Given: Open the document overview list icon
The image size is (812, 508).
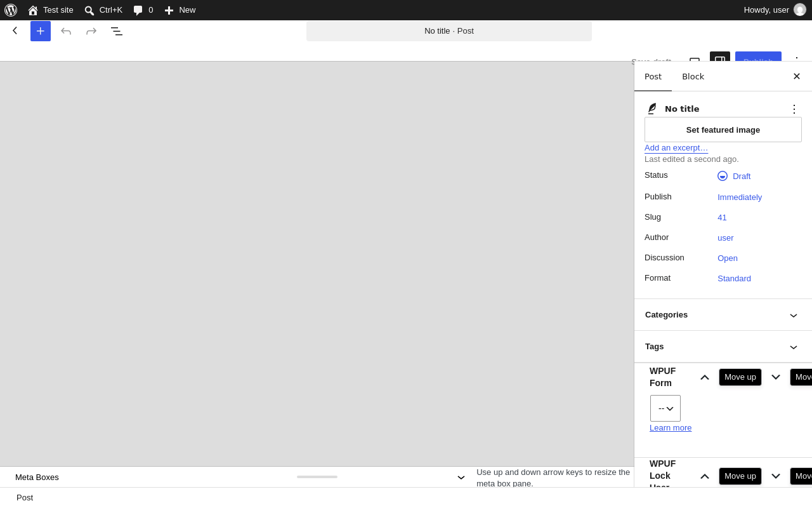Looking at the screenshot, I should point(117,31).
